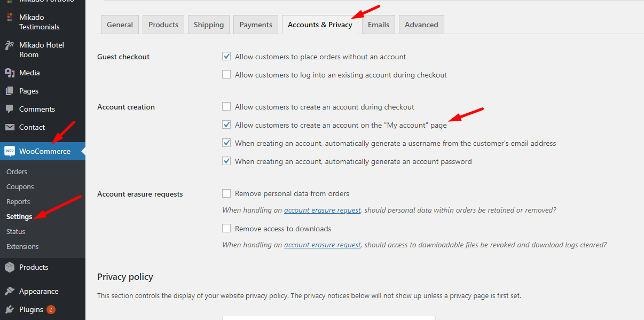644x320 pixels.
Task: Follow account erasure request link under personal data
Action: [323, 210]
